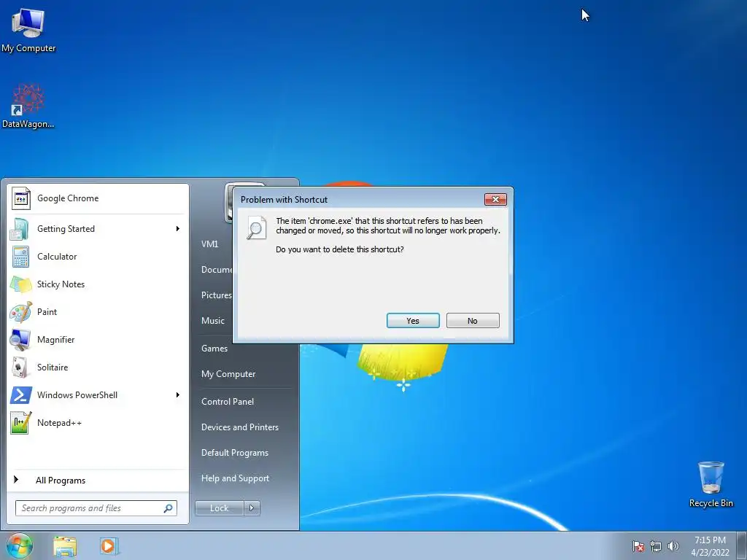Select the Solitaire program label
Screen dimensions: 747x560
point(53,367)
